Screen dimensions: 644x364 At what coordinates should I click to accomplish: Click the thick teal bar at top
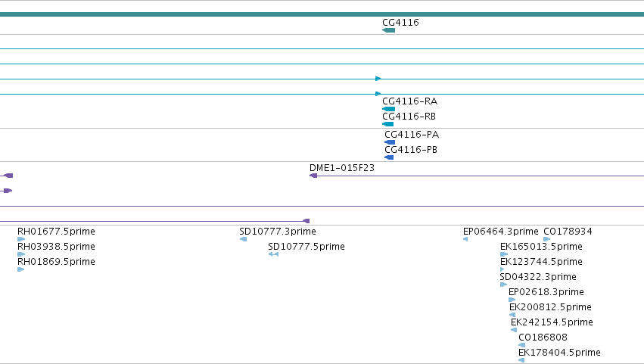[322, 15]
